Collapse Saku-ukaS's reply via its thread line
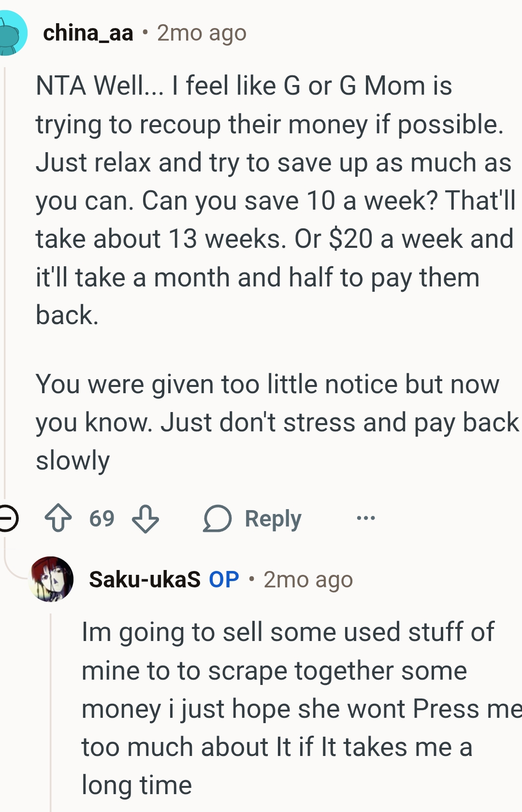Screen dimensions: 522x812 pyautogui.click(x=51, y=710)
